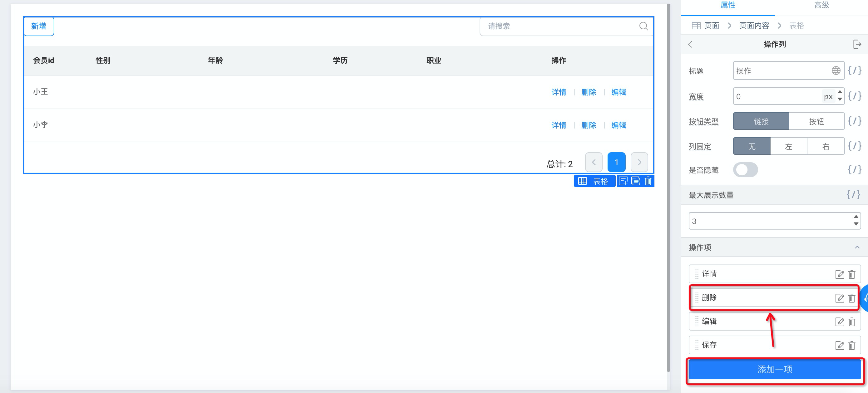The height and width of the screenshot is (393, 868).
Task: Collapse the 操作项 section
Action: [x=857, y=247]
